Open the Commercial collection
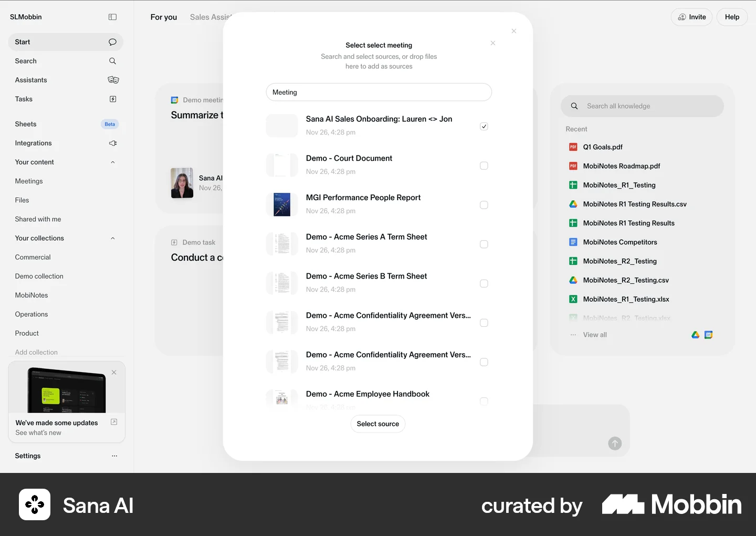 click(33, 257)
